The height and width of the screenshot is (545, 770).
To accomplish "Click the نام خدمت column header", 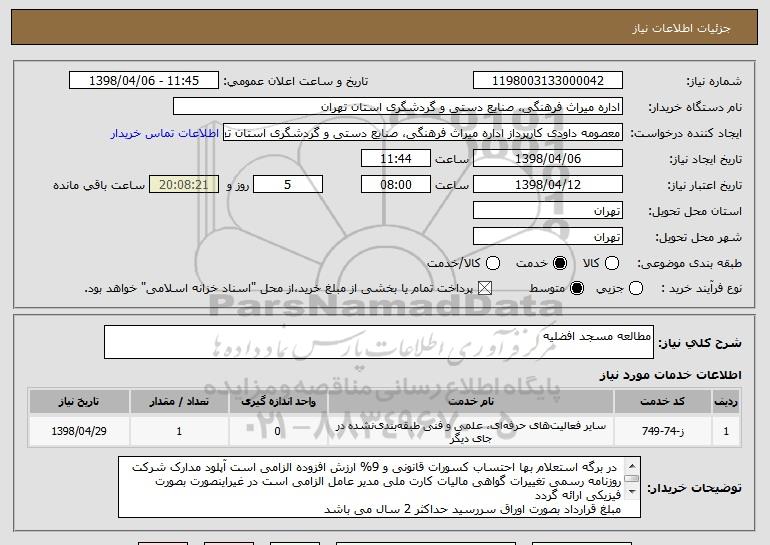I will point(470,402).
